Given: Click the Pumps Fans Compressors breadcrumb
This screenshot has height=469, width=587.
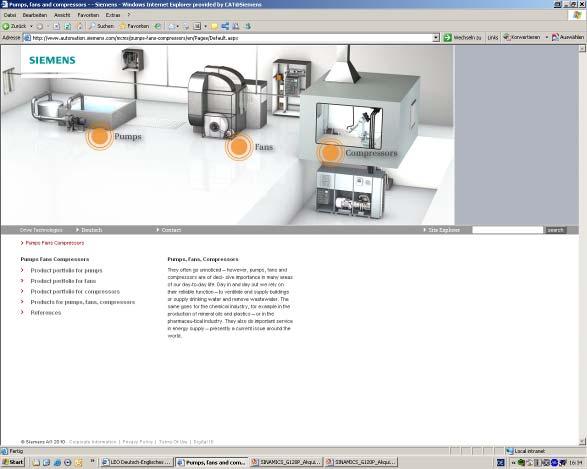Looking at the screenshot, I should point(55,243).
